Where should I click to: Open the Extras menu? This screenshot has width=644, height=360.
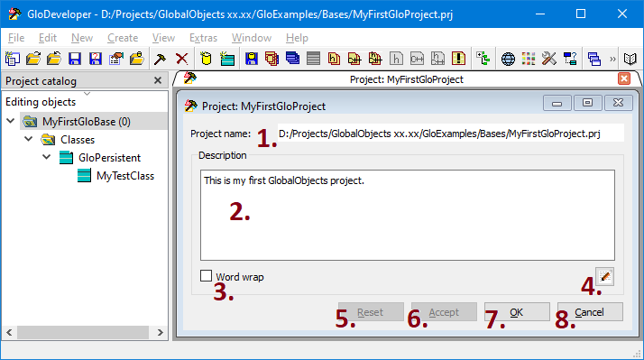[x=203, y=38]
